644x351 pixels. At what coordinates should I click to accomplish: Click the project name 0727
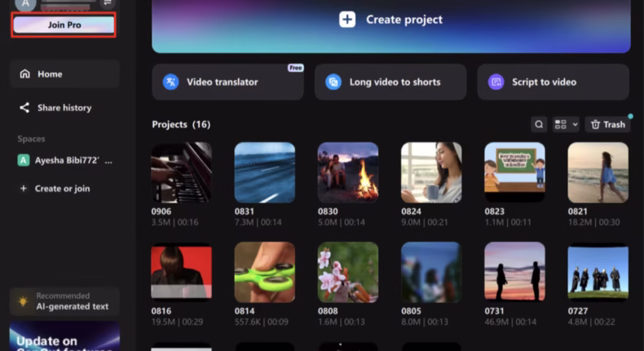point(578,311)
